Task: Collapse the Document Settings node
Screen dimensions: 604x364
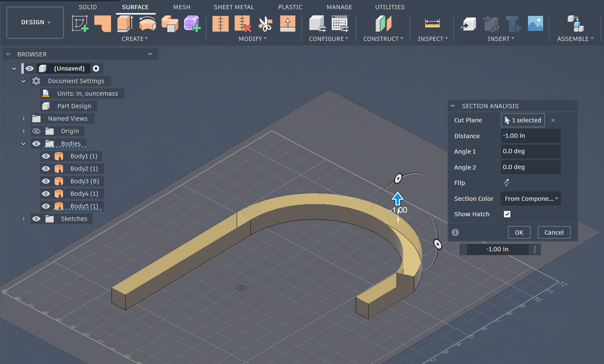Action: pyautogui.click(x=23, y=81)
